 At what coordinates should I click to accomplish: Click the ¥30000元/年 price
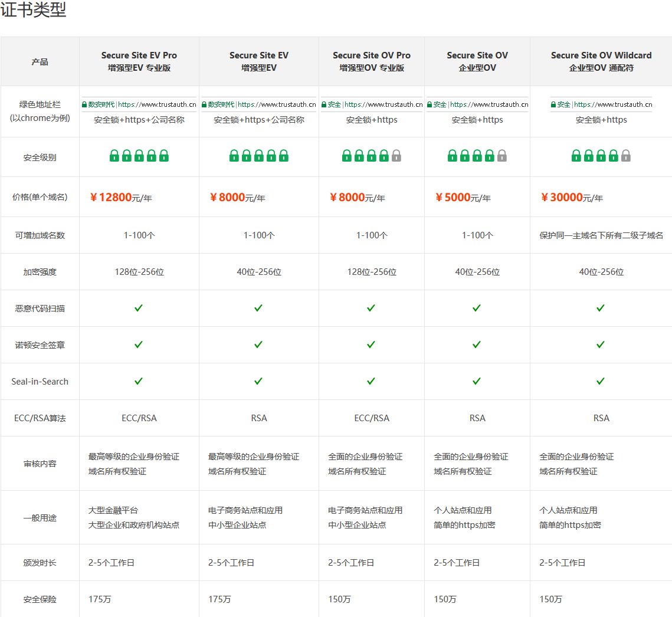pos(572,197)
